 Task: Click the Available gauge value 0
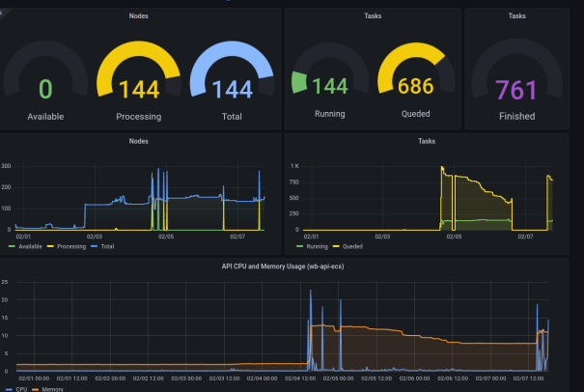45,89
